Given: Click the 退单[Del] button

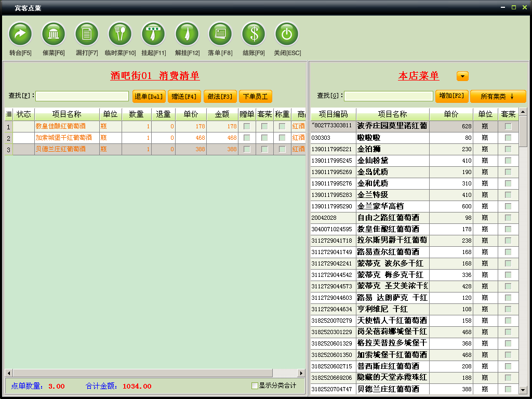Looking at the screenshot, I should pyautogui.click(x=149, y=96).
